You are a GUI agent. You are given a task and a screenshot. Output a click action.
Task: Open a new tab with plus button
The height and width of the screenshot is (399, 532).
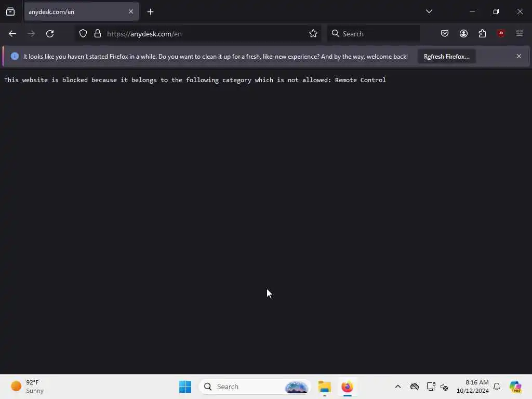click(150, 12)
